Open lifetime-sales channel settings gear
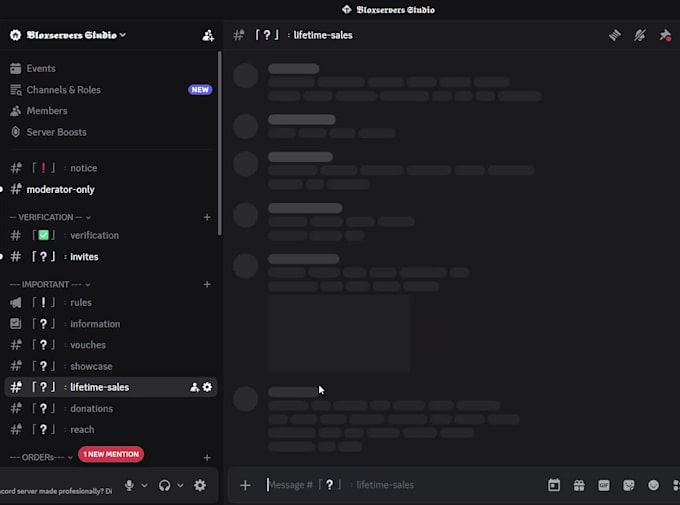 208,387
